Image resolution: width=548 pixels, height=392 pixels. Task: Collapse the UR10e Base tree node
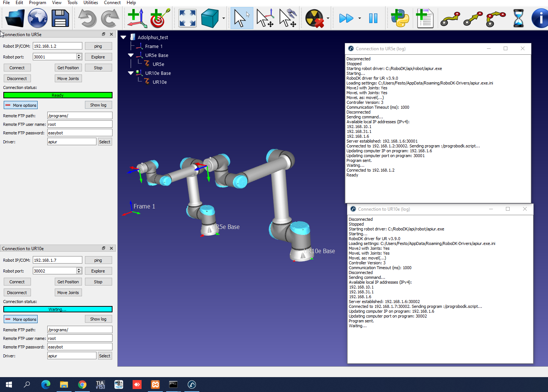(x=131, y=73)
